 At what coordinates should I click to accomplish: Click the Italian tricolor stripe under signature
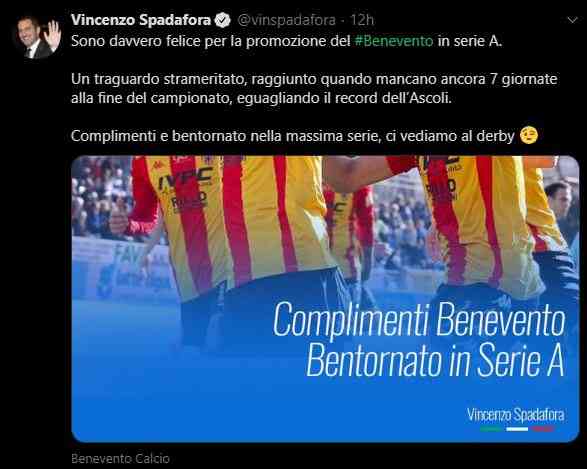click(x=517, y=429)
